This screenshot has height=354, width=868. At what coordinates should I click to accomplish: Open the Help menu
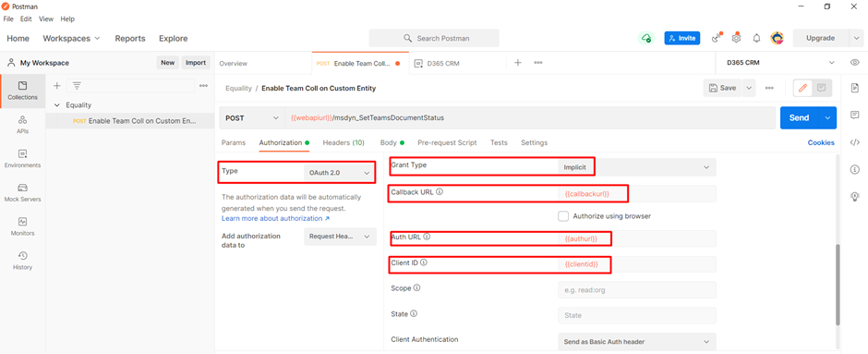click(67, 18)
